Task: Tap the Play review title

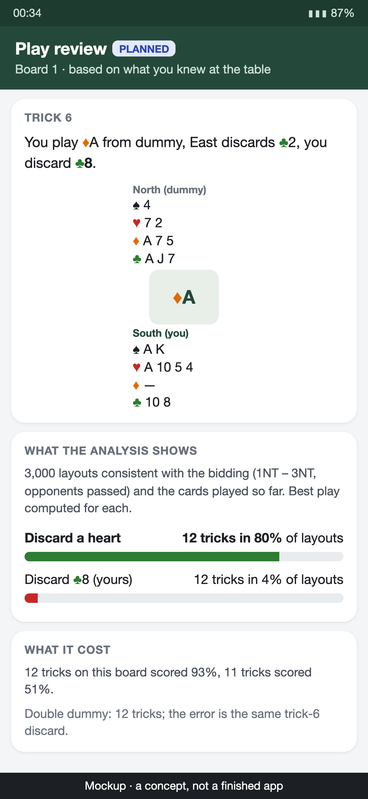Action: [x=61, y=49]
